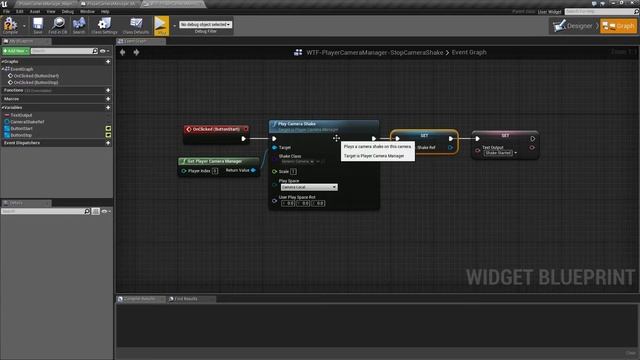Add a new variable with Variables plus
640x360 pixels.
pyautogui.click(x=108, y=108)
